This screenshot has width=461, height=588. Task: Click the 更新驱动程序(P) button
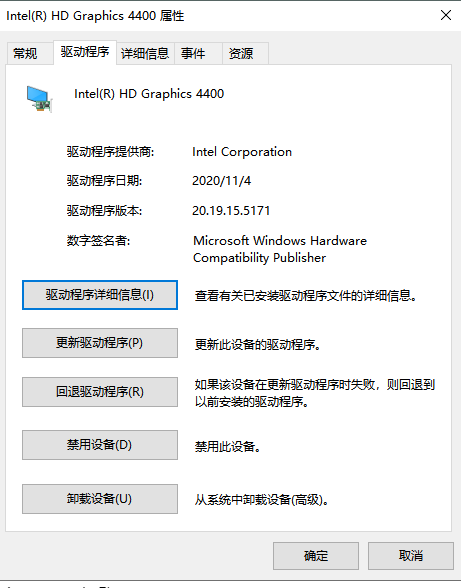click(100, 343)
